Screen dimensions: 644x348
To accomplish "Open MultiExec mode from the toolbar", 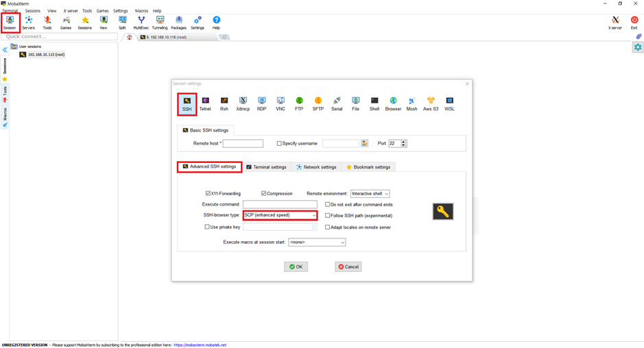I will tap(141, 23).
